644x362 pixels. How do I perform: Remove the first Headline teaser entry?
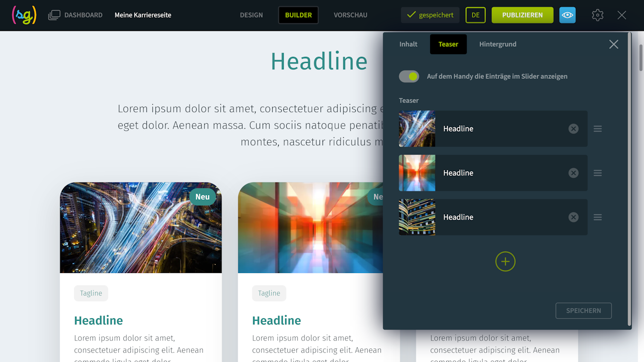pyautogui.click(x=574, y=129)
